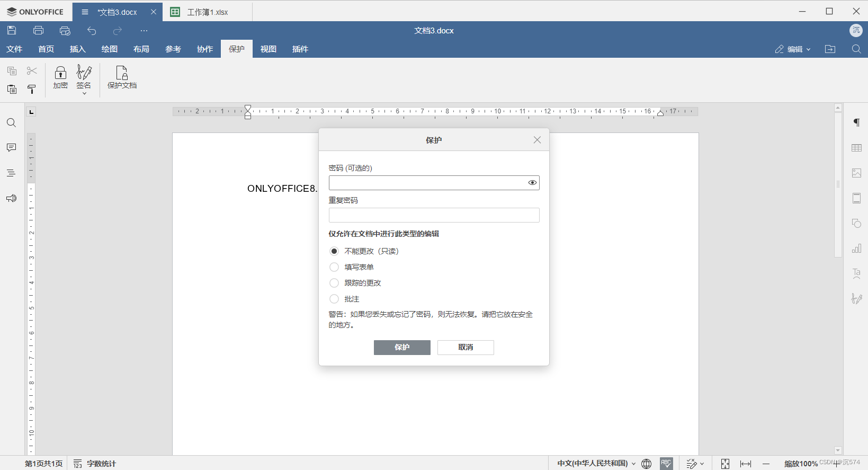Undo the last action
868x470 pixels.
(x=92, y=30)
